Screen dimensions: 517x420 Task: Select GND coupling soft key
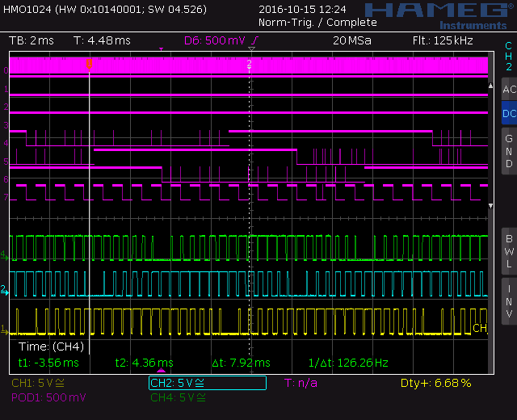coord(509,151)
